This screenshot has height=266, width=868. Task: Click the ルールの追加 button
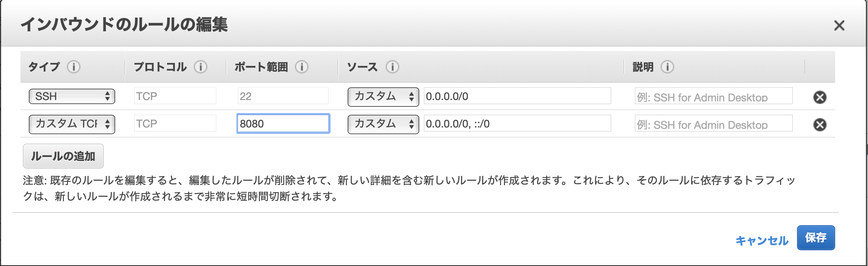(63, 156)
